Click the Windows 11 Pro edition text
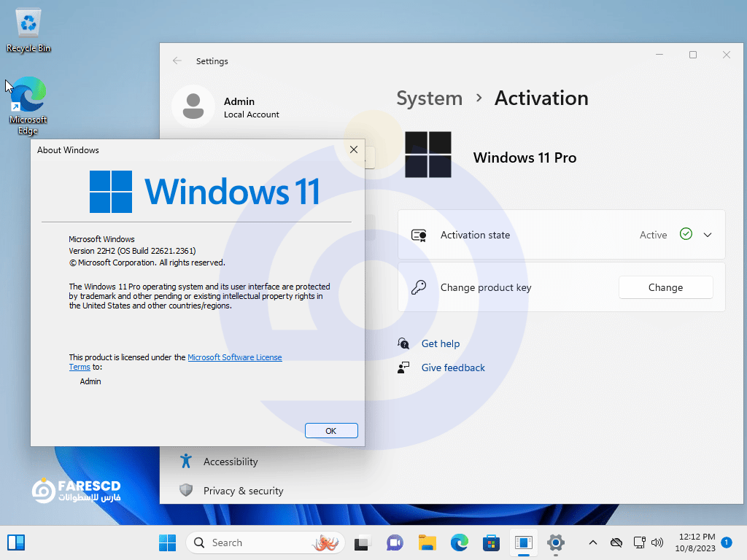Viewport: 747px width, 560px height. pos(525,157)
